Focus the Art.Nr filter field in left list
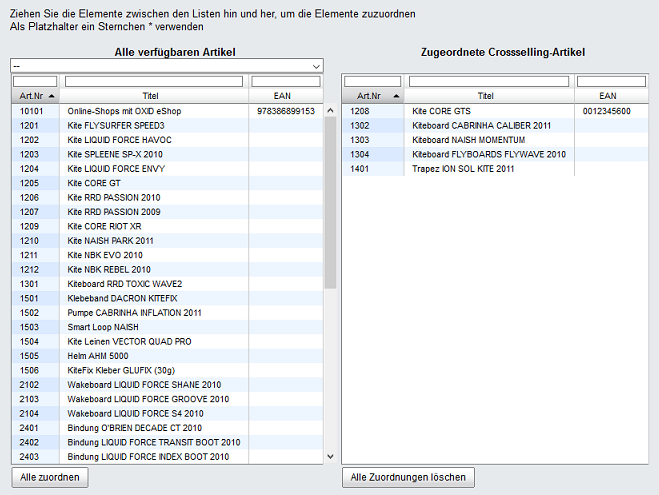The height and width of the screenshot is (495, 659). point(36,81)
